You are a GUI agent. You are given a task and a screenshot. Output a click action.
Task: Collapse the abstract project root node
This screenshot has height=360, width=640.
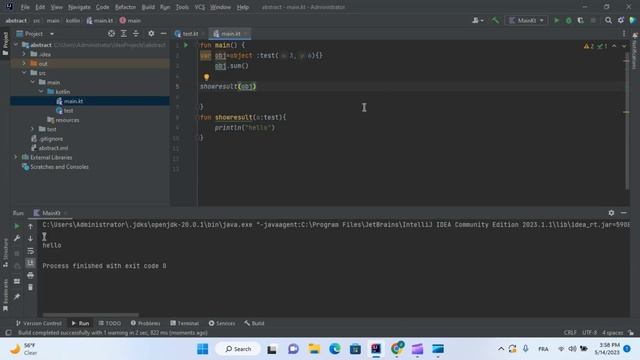(16, 45)
